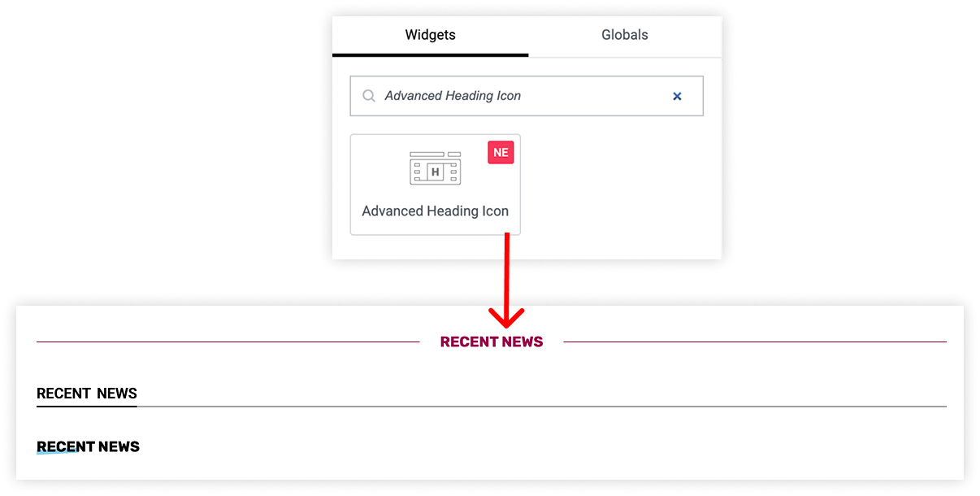Click the heading layout widget icon with H
The height and width of the screenshot is (496, 980).
[436, 168]
